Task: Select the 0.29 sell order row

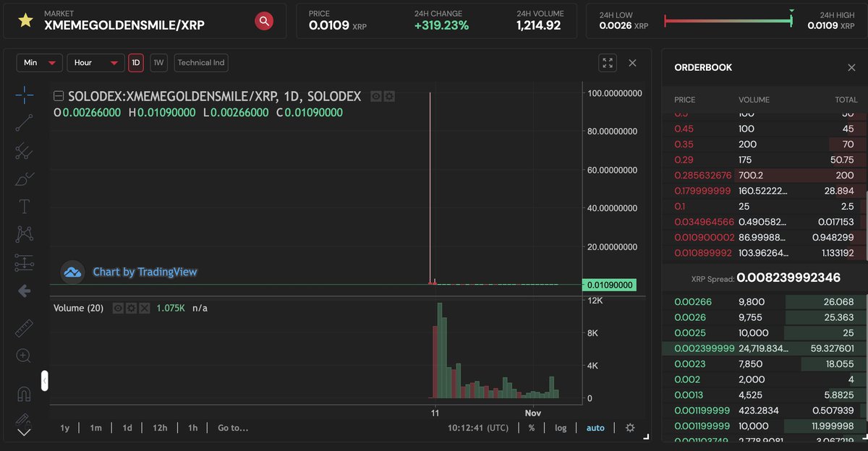Action: point(765,160)
